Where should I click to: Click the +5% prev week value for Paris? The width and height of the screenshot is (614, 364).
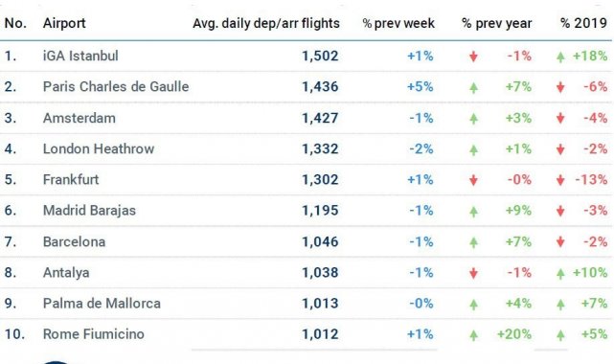coord(421,86)
